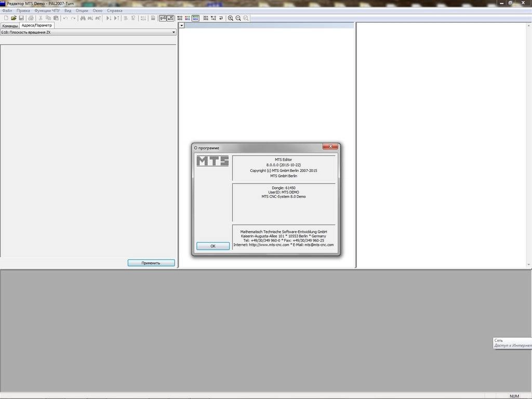Click the N-0 to 2 renumber icon
The height and width of the screenshot is (399, 532).
click(x=214, y=18)
